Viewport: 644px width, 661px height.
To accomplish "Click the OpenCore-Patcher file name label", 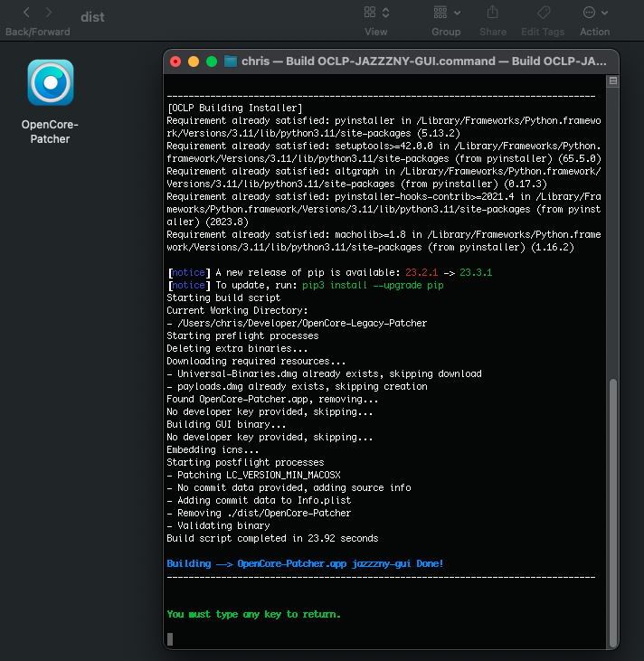I will tap(50, 131).
